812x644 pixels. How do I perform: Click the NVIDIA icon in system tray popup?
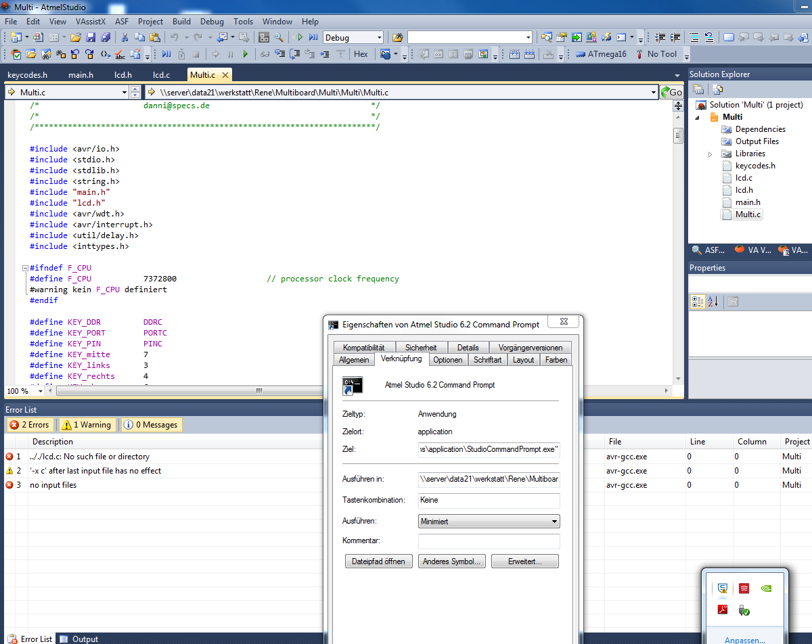click(x=765, y=589)
